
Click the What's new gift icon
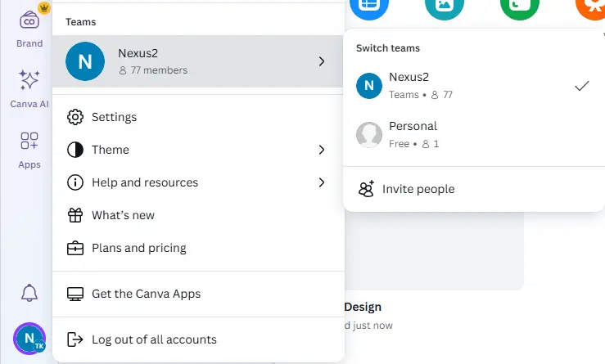(75, 215)
